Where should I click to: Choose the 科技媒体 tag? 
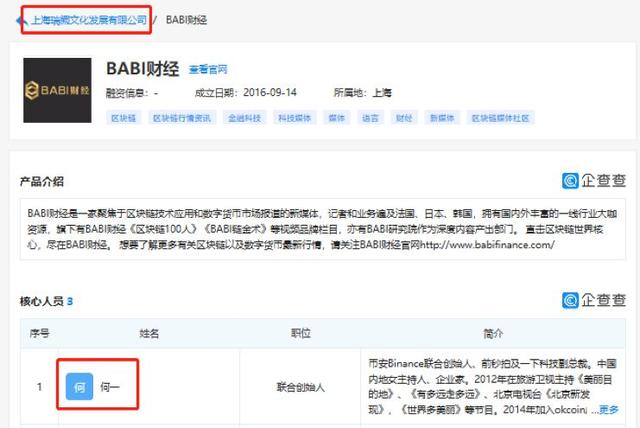coord(294,117)
